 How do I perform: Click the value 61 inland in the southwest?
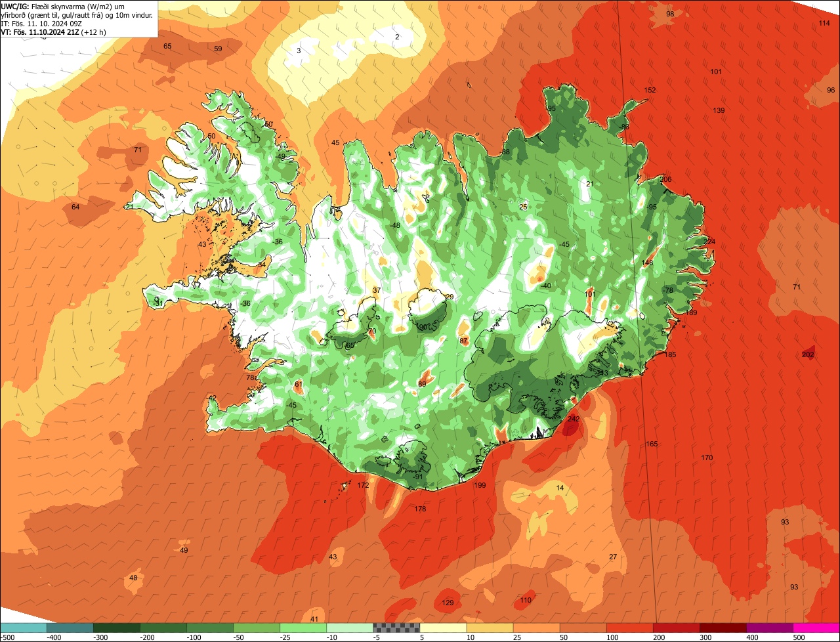(x=299, y=385)
